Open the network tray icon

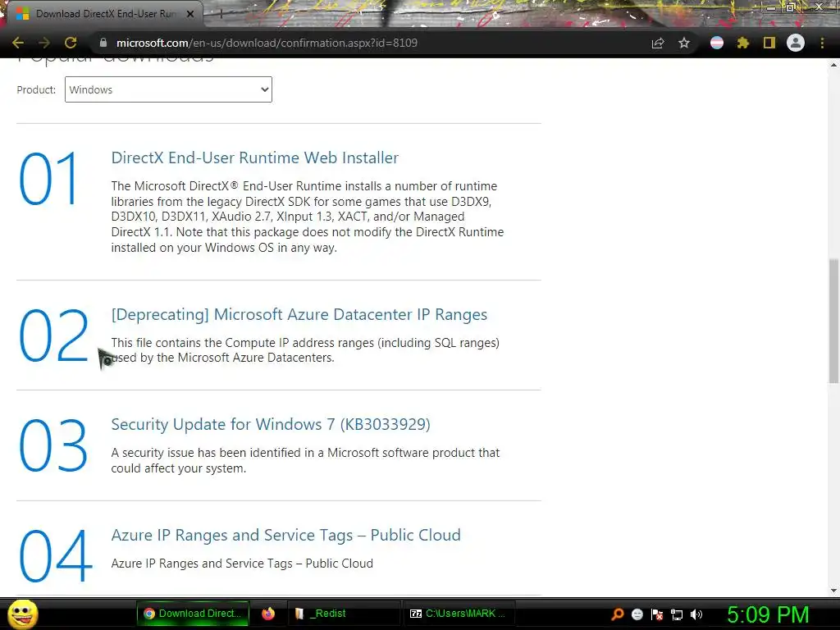(x=677, y=614)
